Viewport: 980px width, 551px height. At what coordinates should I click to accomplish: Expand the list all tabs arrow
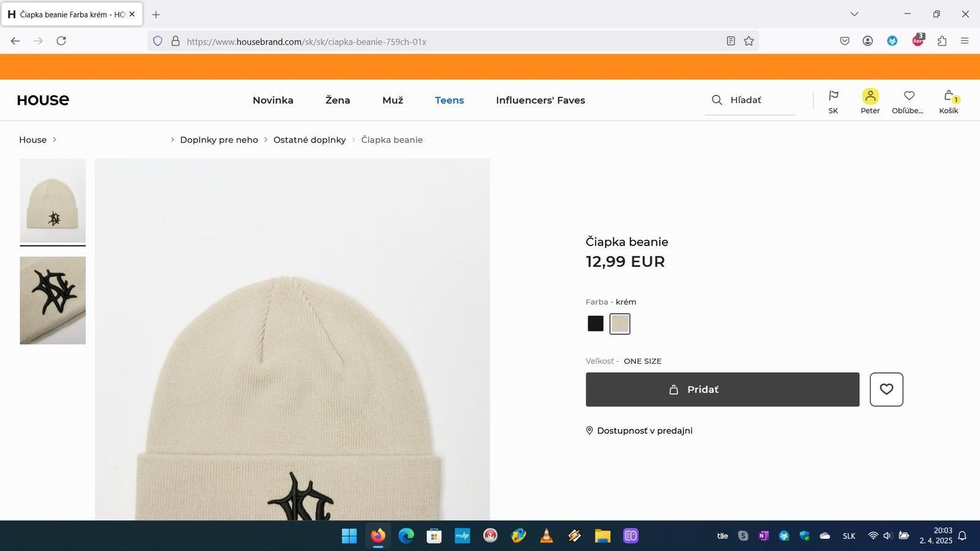point(854,14)
